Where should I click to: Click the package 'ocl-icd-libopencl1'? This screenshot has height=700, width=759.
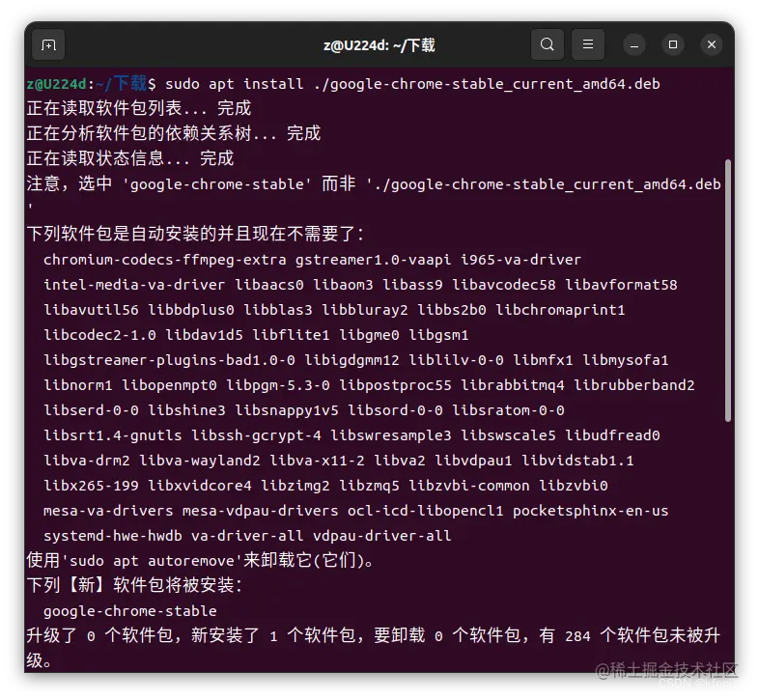click(426, 511)
